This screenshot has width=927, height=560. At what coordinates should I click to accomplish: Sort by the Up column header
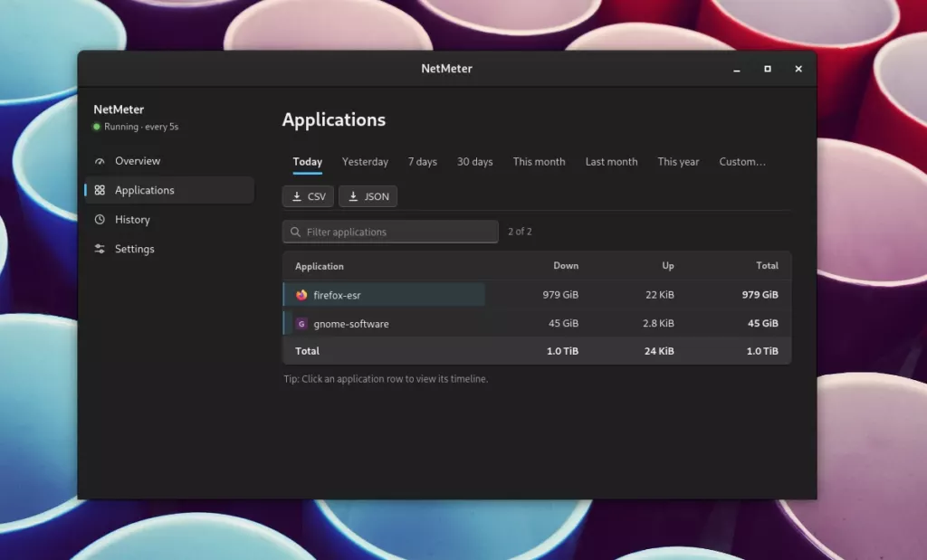[668, 266]
